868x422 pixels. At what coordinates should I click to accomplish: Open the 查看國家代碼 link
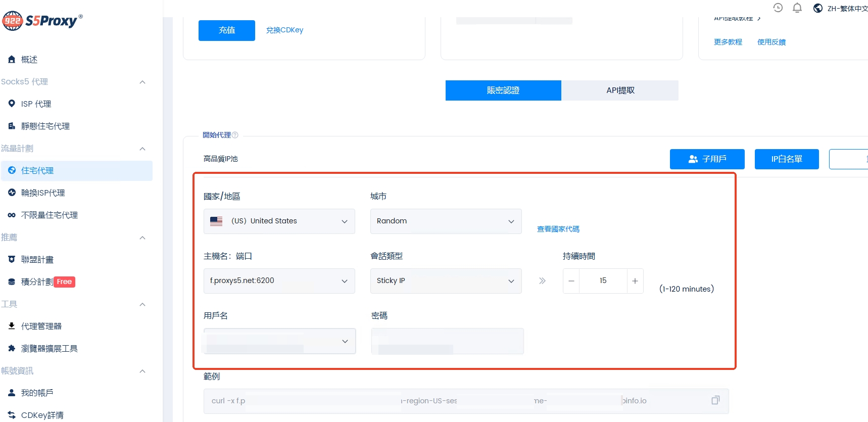[558, 229]
